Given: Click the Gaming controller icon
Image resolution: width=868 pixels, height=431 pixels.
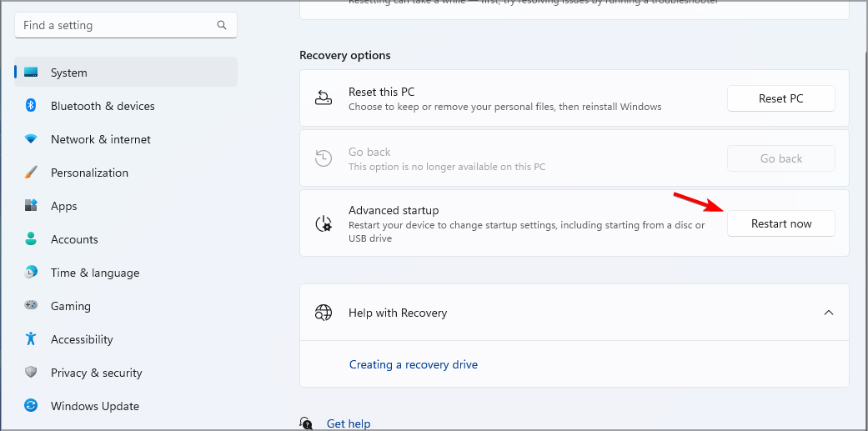Looking at the screenshot, I should click(31, 306).
